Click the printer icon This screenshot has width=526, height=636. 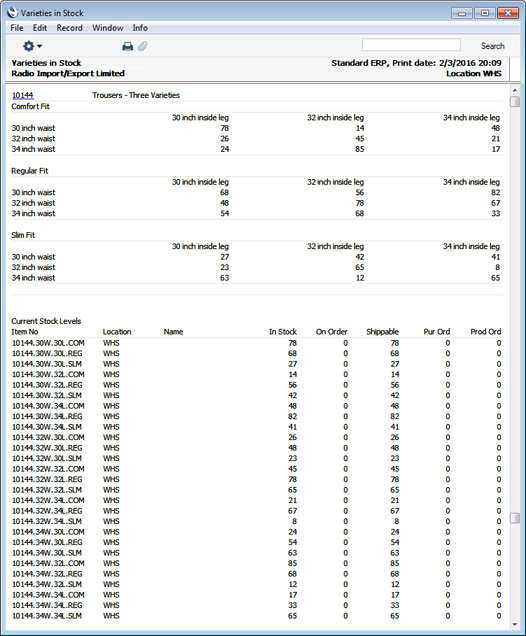coord(128,46)
